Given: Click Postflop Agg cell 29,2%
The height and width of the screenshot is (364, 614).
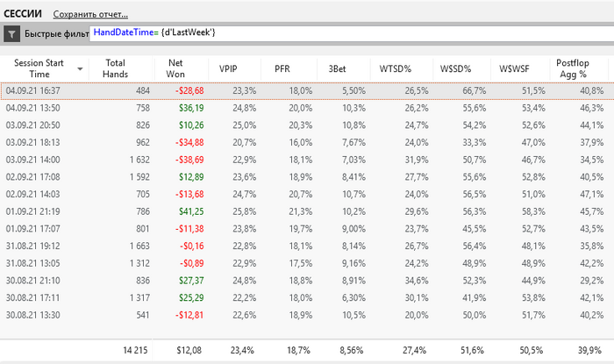Looking at the screenshot, I should (x=592, y=281).
